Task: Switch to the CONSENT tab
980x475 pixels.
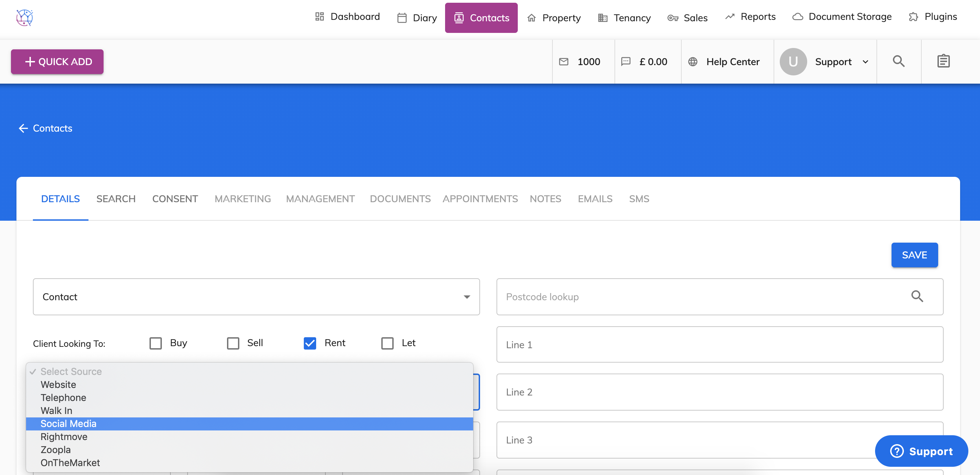Action: point(175,199)
